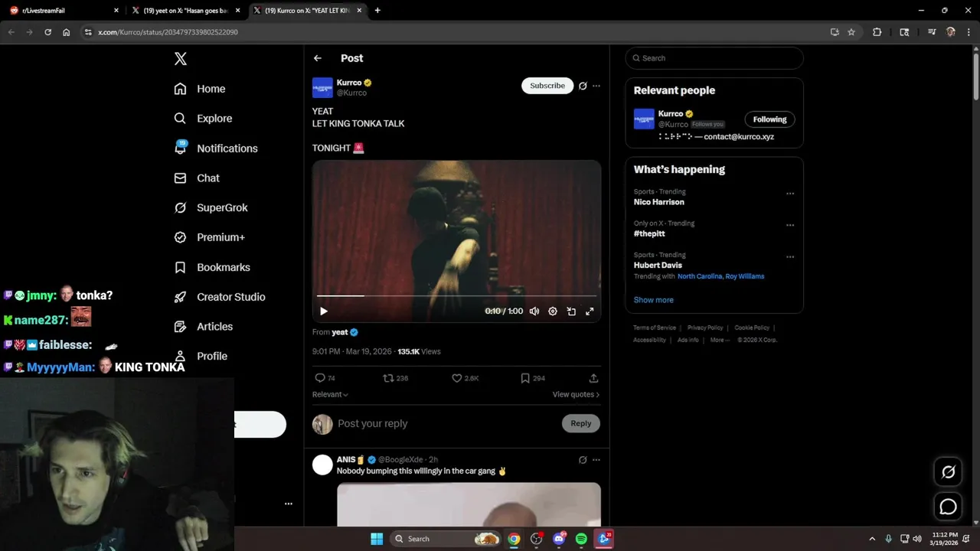Open more options for Nico Harrison trend
The width and height of the screenshot is (980, 551).
(790, 194)
